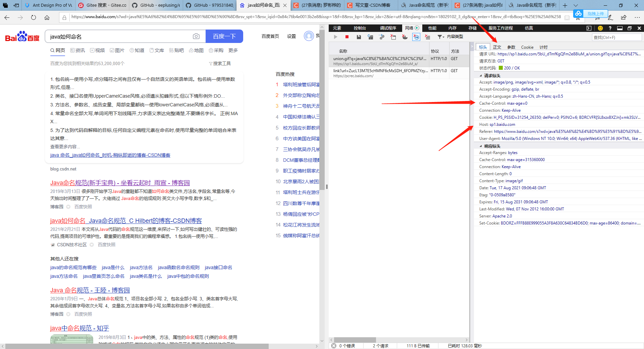This screenshot has width=644, height=349.
Task: Go back with browser back arrow
Action: click(x=7, y=17)
